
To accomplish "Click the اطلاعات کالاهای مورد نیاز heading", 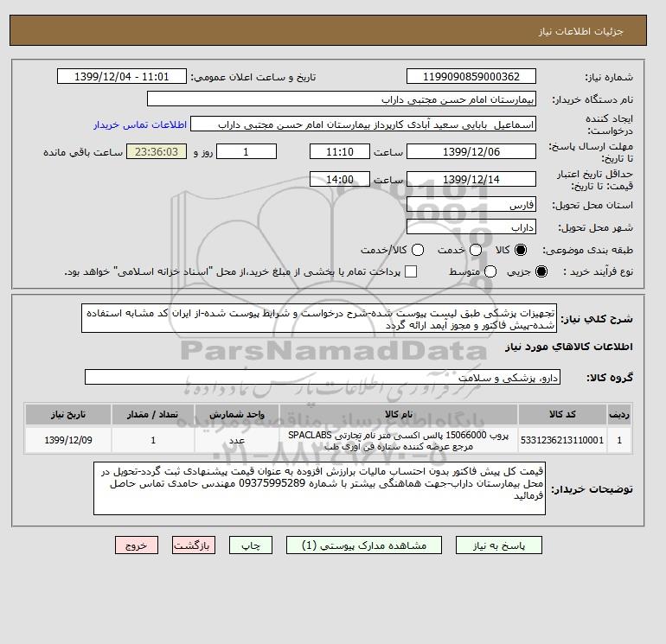I will (x=569, y=347).
